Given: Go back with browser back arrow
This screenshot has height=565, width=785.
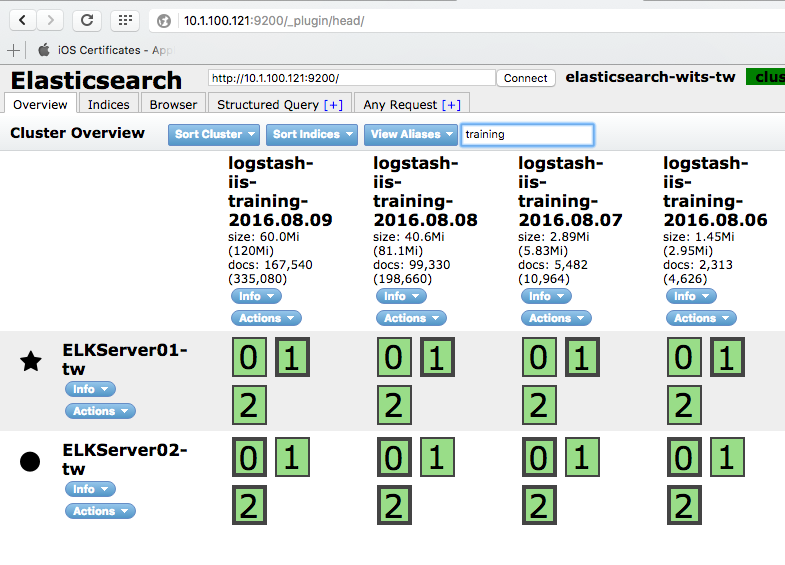Looking at the screenshot, I should coord(23,21).
